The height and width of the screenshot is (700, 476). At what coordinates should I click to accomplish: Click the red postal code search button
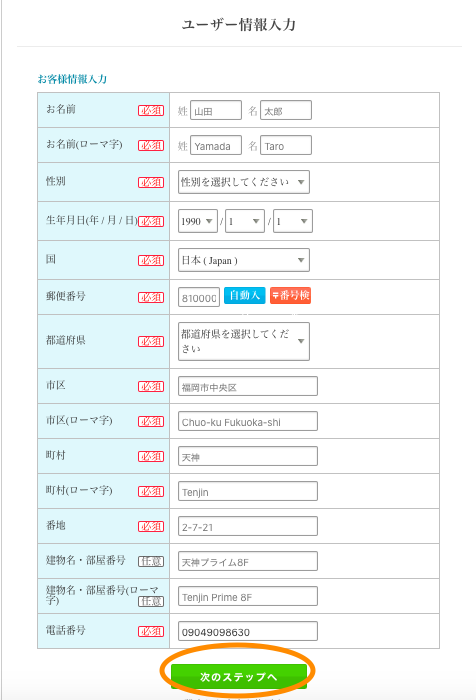click(290, 295)
